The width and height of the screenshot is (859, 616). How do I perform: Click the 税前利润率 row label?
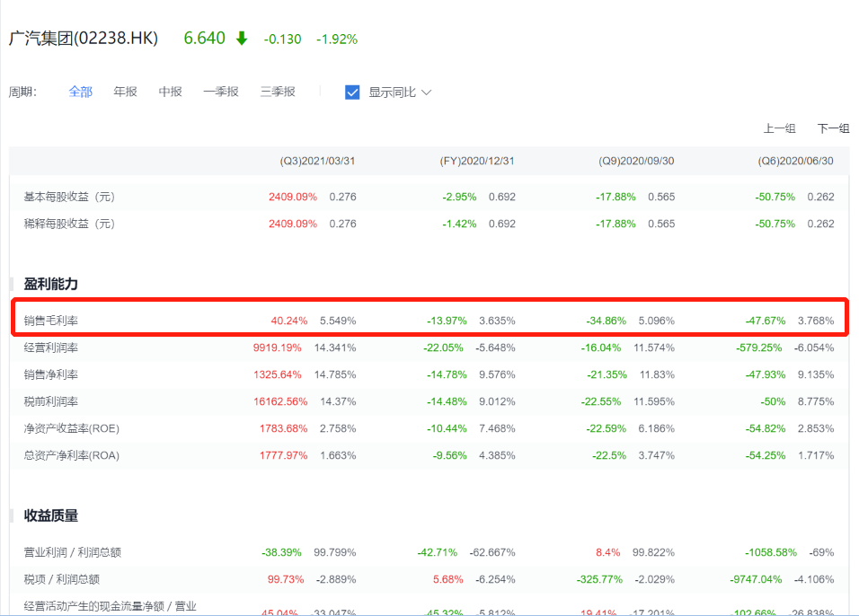[51, 401]
